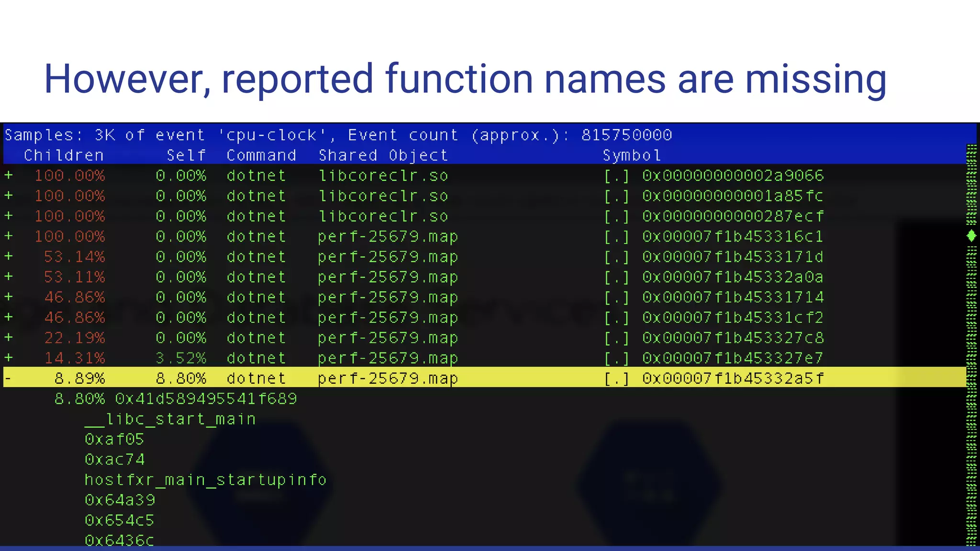Expand the 53.14% children row
This screenshot has width=980, height=551.
click(x=9, y=256)
